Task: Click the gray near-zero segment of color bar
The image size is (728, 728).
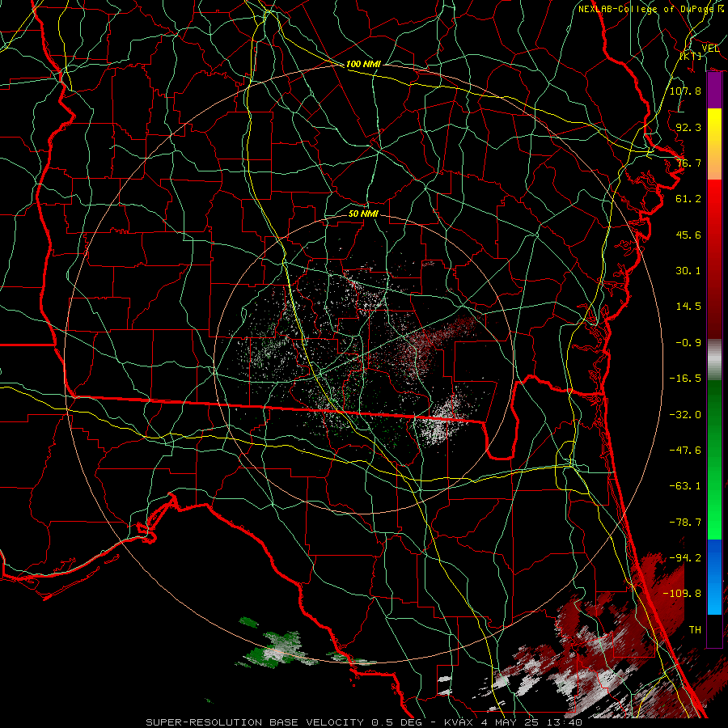Action: [714, 360]
